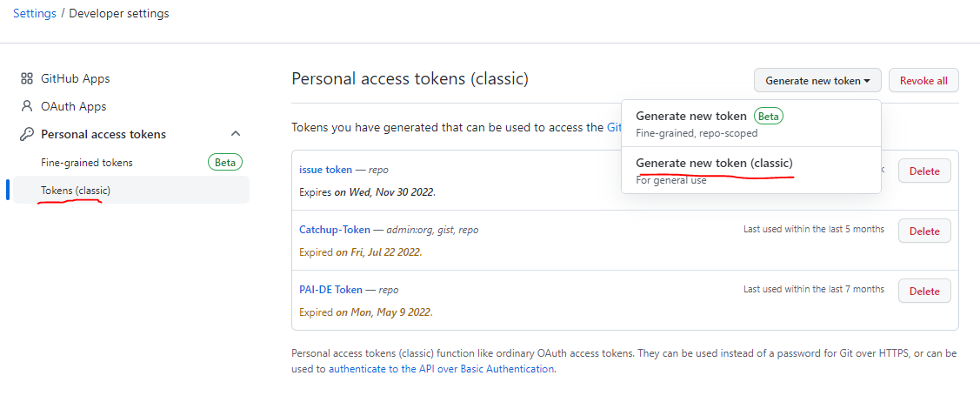Viewport: 980px width, 409px height.
Task: Delete the Catchup-Token entry
Action: click(x=923, y=231)
